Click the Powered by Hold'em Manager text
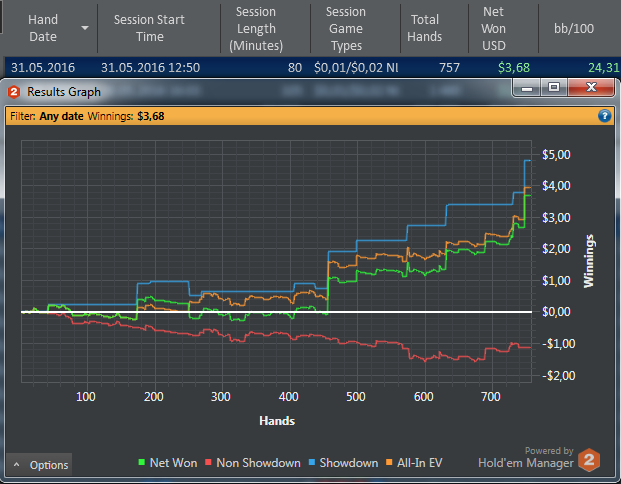The image size is (621, 484). pyautogui.click(x=526, y=457)
